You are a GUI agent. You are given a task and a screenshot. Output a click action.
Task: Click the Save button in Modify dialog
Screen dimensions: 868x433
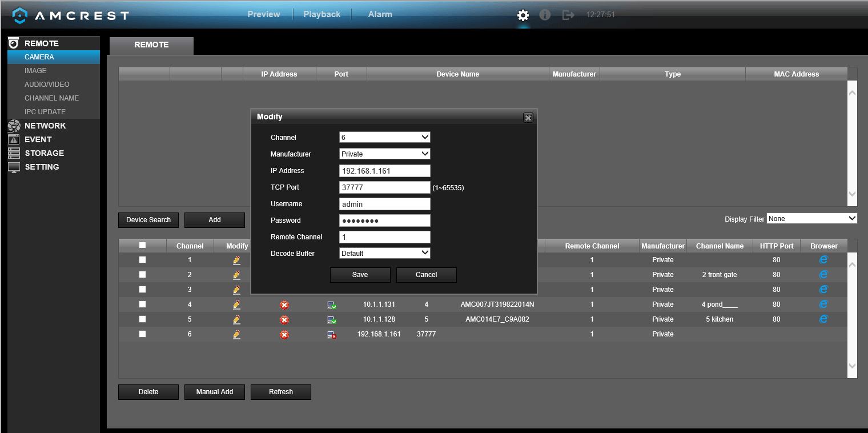pyautogui.click(x=360, y=275)
